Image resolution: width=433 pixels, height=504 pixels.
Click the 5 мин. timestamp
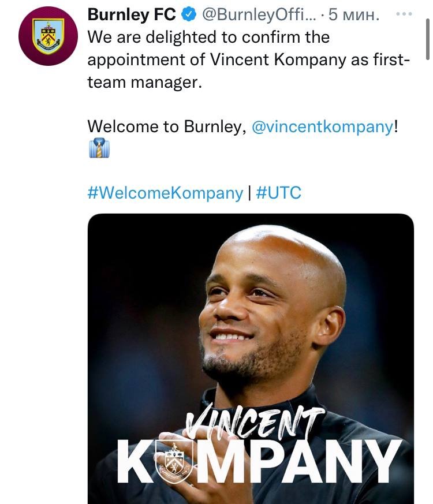point(353,14)
